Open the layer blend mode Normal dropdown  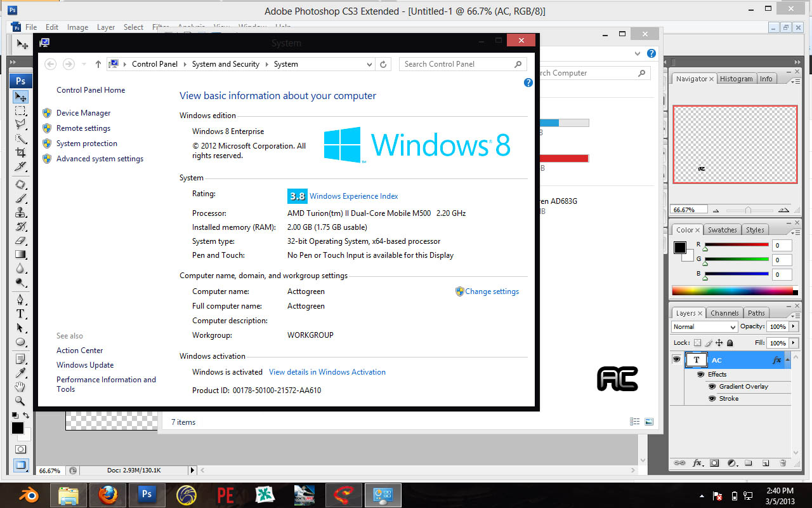coord(704,326)
